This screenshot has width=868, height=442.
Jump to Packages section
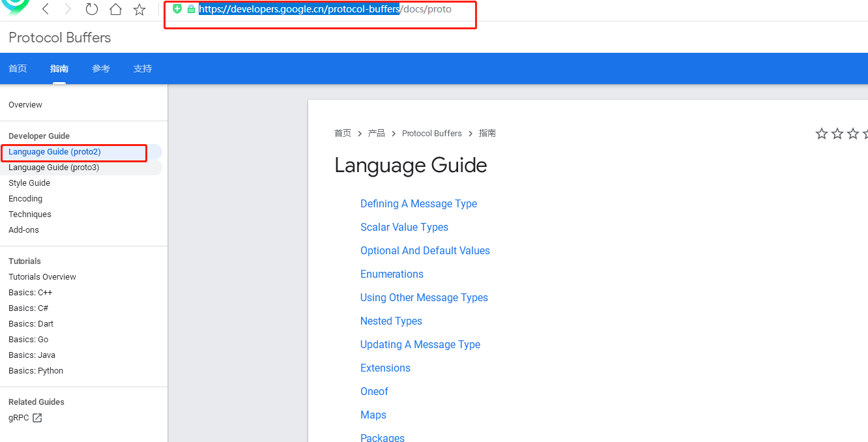click(383, 437)
